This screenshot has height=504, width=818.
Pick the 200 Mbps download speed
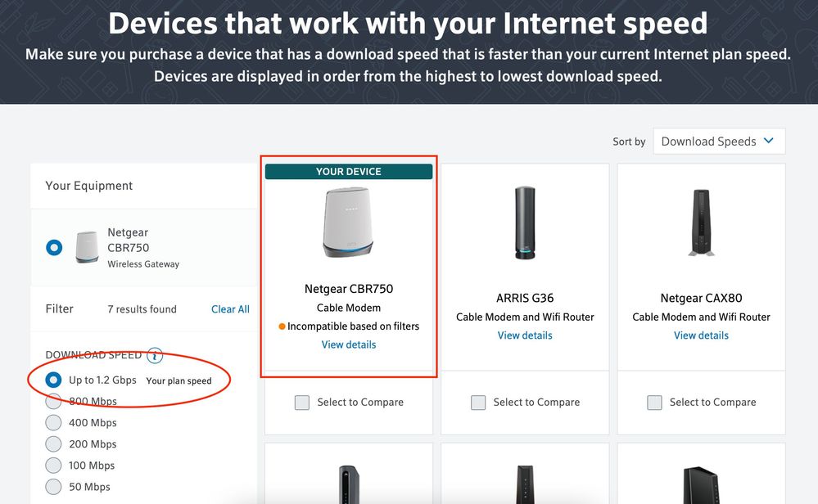pyautogui.click(x=54, y=444)
